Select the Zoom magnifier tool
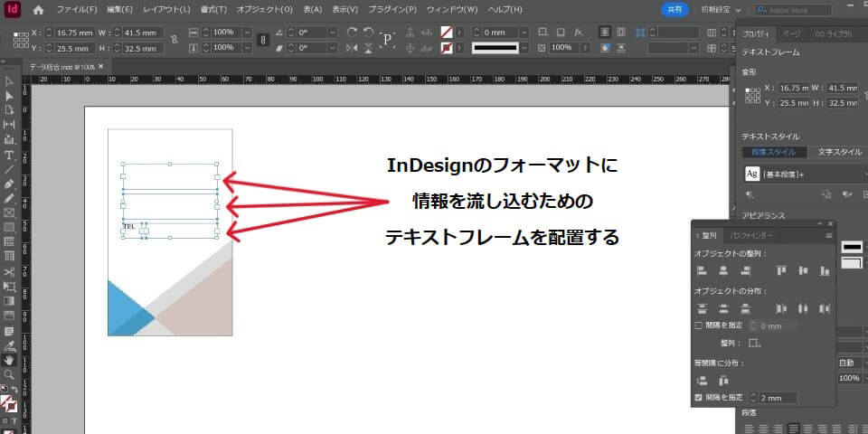Image resolution: width=868 pixels, height=434 pixels. 9,373
